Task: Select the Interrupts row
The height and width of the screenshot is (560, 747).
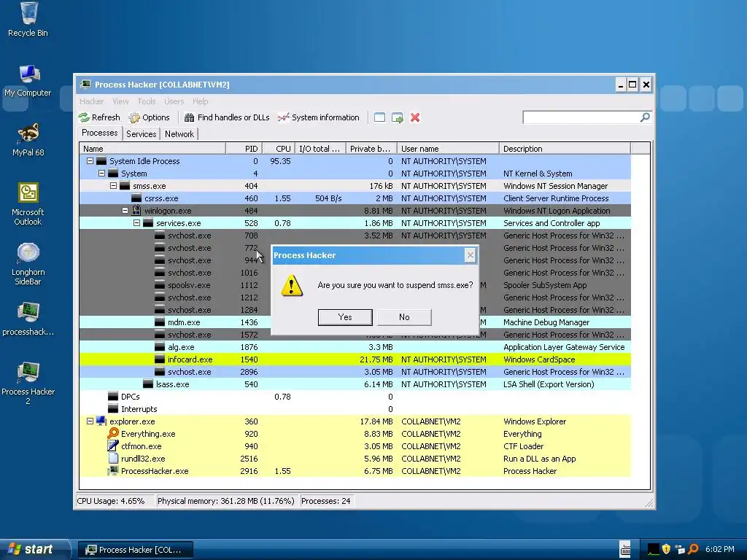Action: (x=355, y=409)
